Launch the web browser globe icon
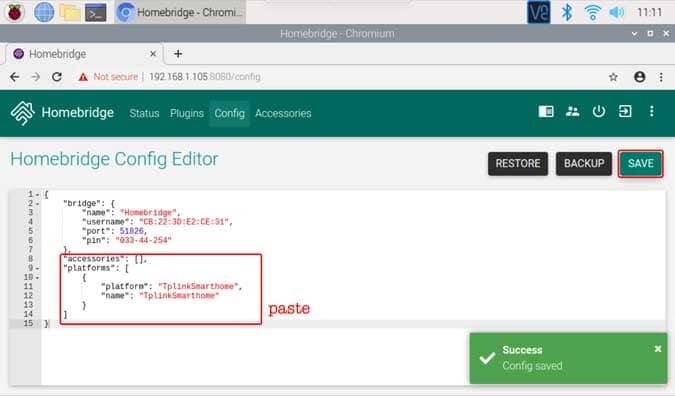 [x=44, y=12]
